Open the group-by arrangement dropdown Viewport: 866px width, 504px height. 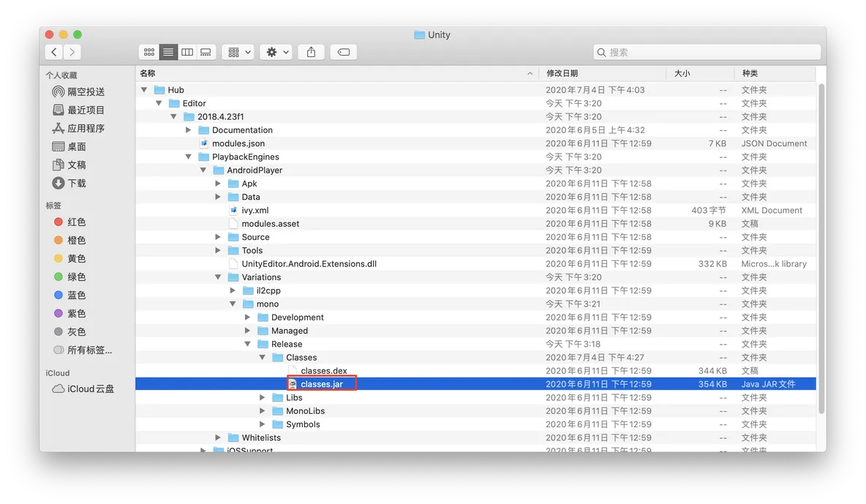pyautogui.click(x=238, y=52)
